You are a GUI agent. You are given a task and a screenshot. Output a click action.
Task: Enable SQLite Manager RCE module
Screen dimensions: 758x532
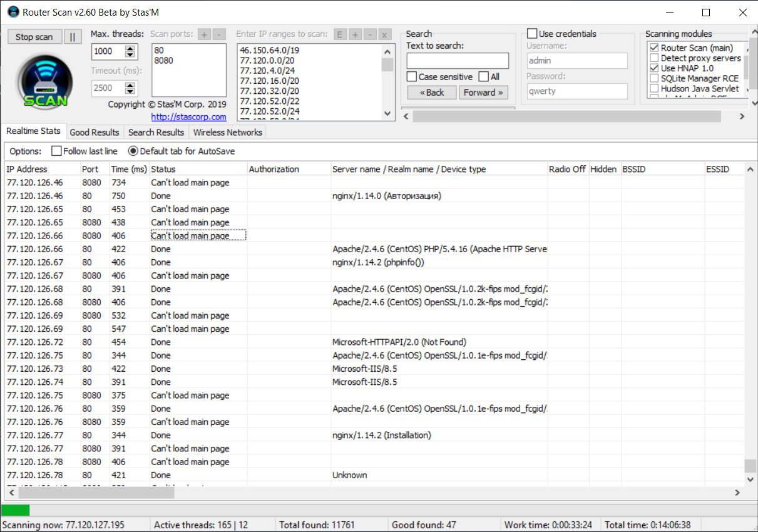655,78
